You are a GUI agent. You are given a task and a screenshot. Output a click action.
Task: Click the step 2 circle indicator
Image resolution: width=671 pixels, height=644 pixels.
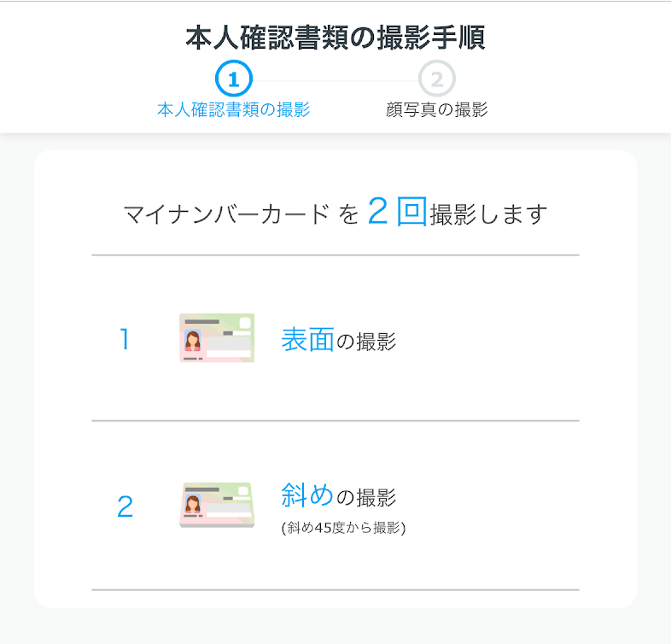click(x=436, y=79)
